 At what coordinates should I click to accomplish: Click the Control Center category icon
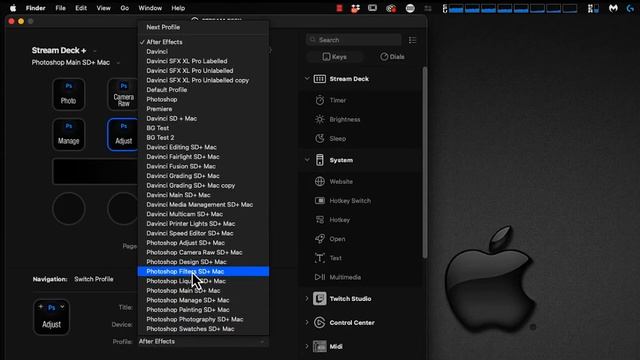[320, 322]
